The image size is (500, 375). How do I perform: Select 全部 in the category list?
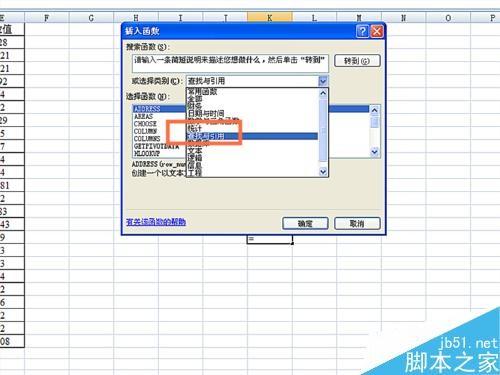[195, 99]
